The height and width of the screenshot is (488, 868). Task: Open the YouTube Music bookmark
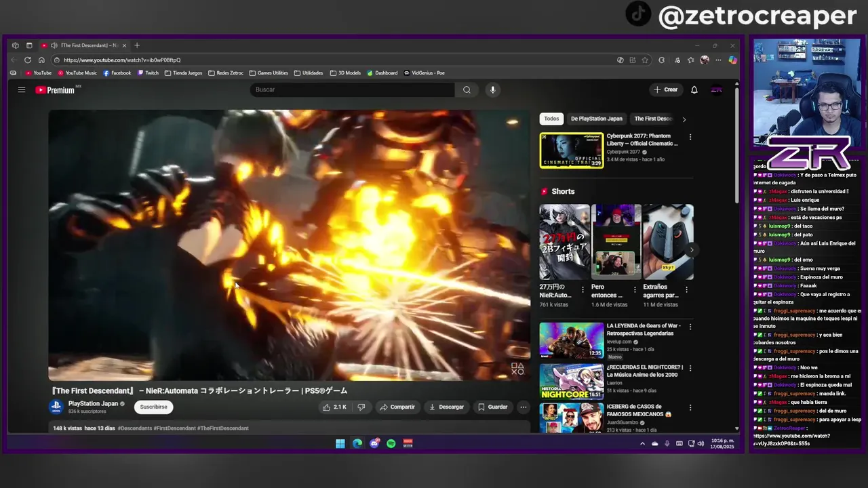click(x=77, y=73)
